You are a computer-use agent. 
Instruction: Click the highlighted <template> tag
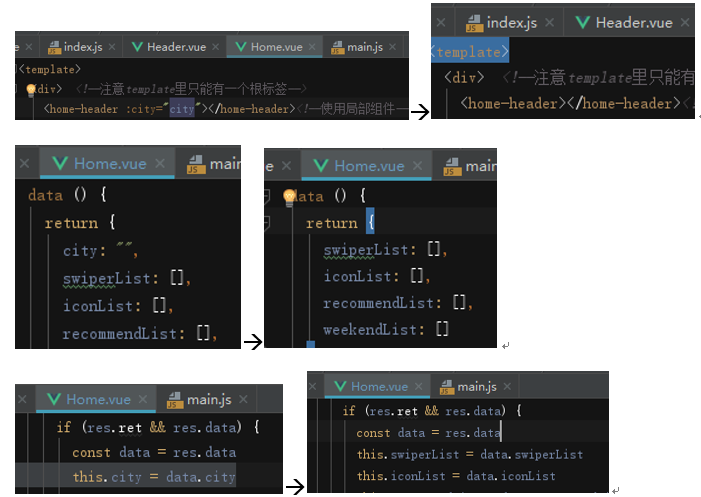471,52
